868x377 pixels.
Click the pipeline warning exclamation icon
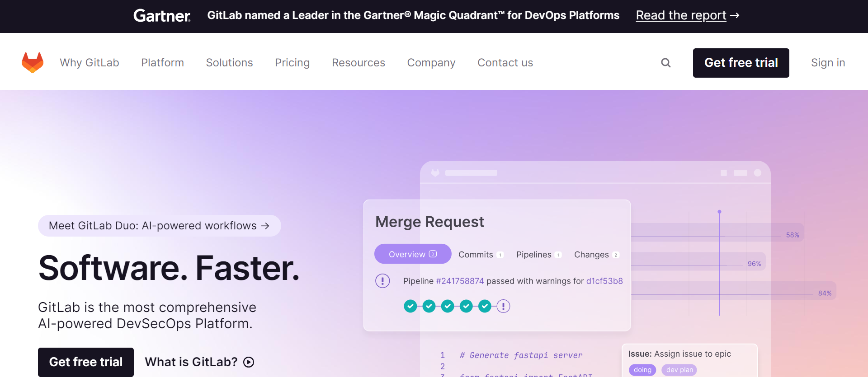pyautogui.click(x=382, y=281)
